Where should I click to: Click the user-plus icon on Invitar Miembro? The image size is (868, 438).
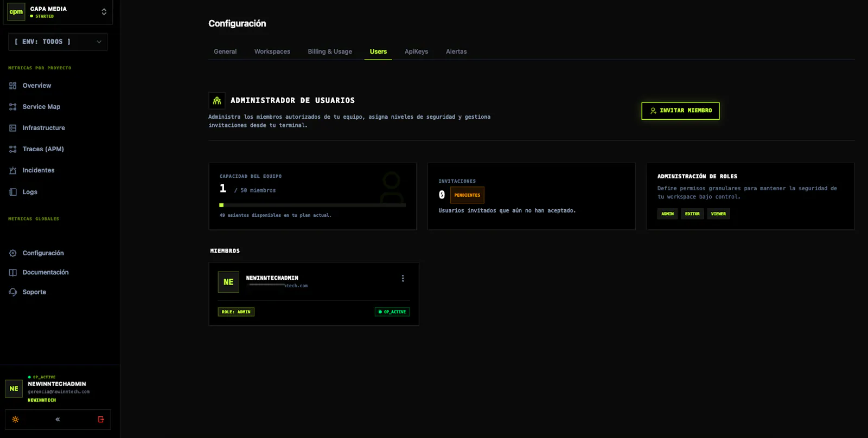click(653, 111)
